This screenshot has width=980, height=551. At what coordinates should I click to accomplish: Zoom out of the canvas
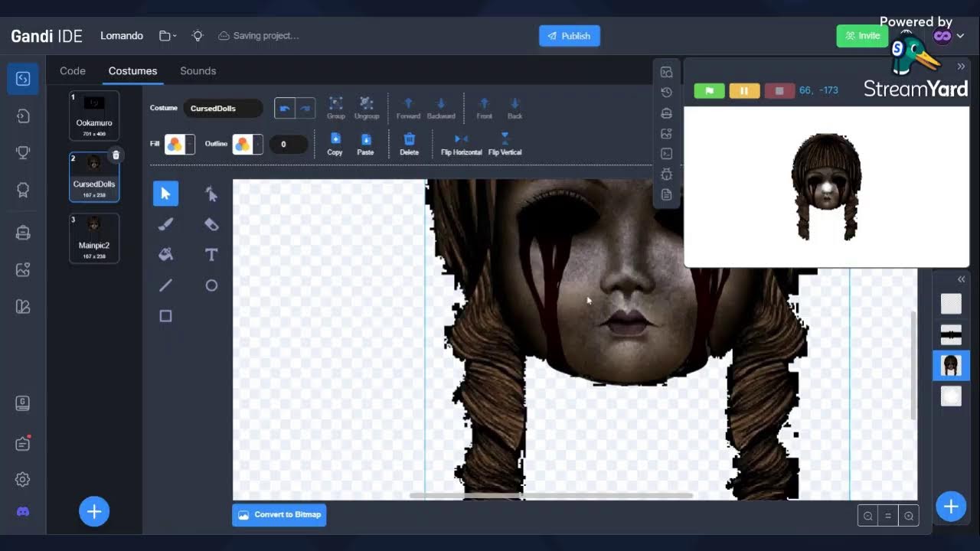tap(868, 516)
